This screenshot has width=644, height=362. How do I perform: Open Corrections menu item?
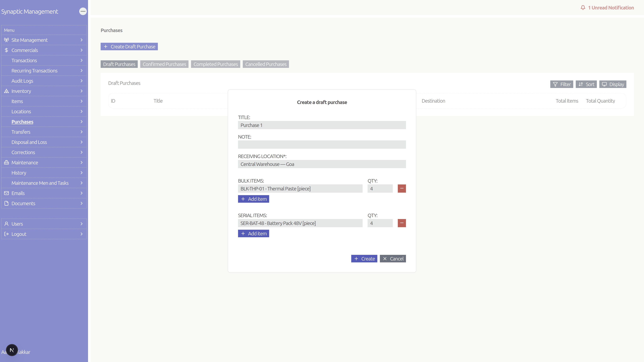pyautogui.click(x=44, y=153)
